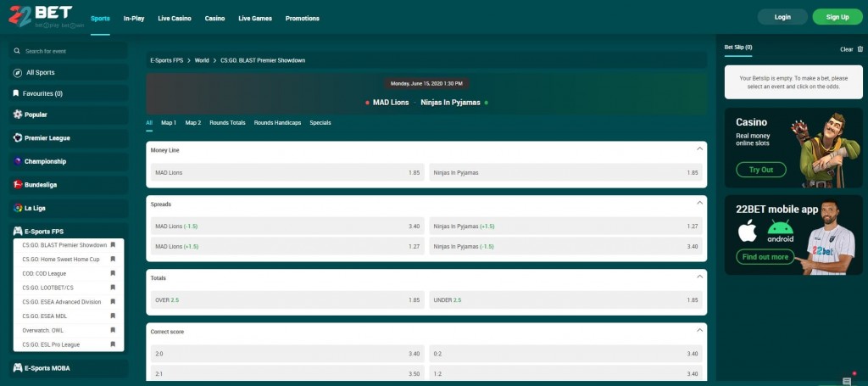Bet on MAD Lions money line 1.85
This screenshot has width=868, height=386.
point(287,173)
